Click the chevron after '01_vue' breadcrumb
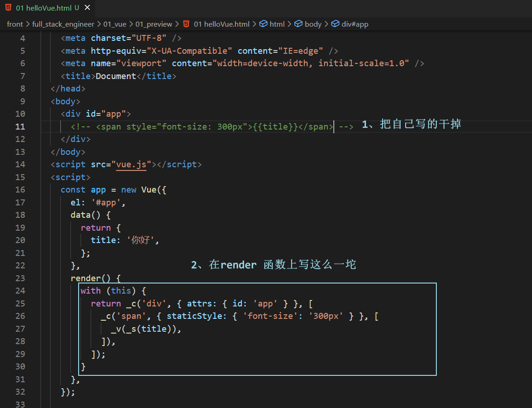 131,24
